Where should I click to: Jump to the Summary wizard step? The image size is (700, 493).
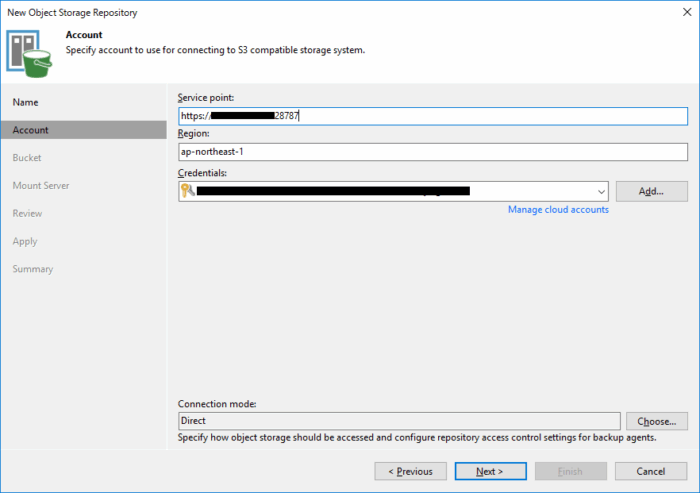(x=33, y=269)
